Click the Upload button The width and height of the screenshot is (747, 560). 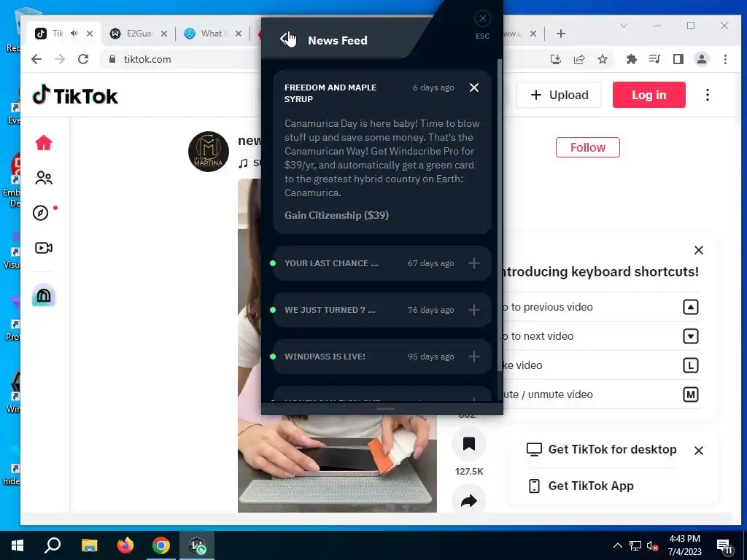pos(559,95)
